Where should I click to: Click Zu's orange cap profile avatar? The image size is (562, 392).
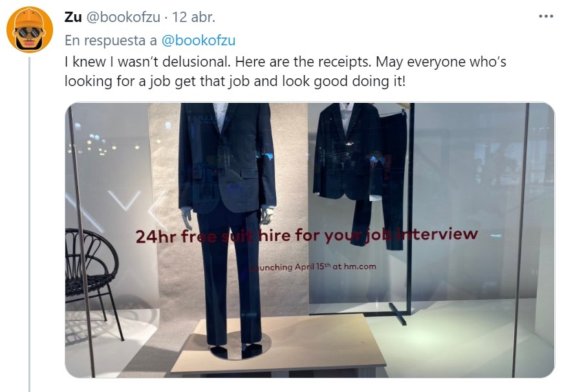(x=30, y=30)
